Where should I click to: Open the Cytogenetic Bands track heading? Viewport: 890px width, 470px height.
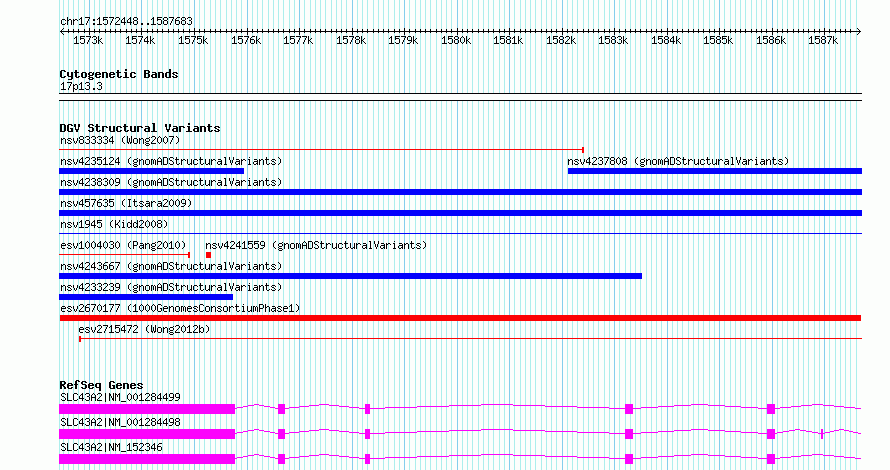pyautogui.click(x=119, y=74)
